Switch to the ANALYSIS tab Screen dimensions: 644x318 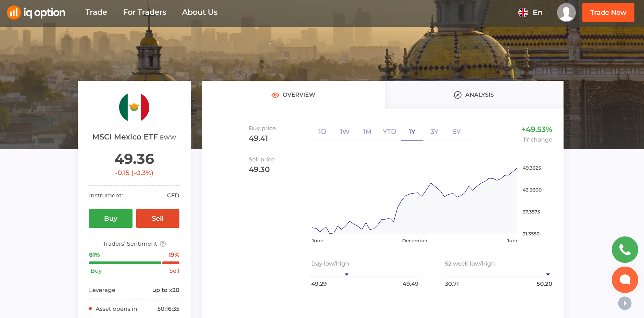tap(474, 95)
